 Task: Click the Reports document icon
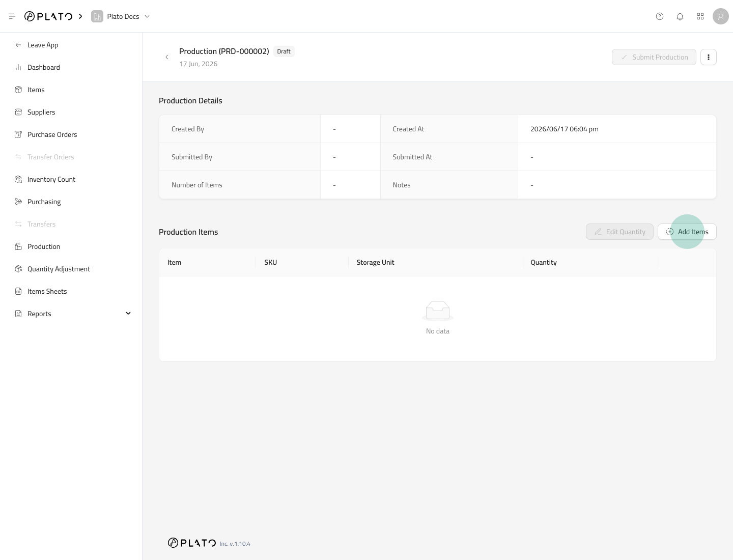pyautogui.click(x=18, y=314)
